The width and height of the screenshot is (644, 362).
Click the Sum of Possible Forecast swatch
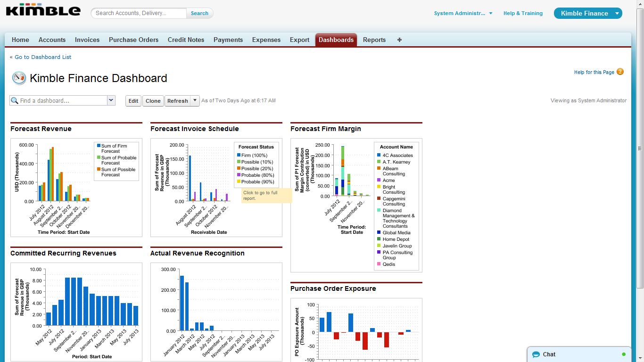[x=98, y=170]
